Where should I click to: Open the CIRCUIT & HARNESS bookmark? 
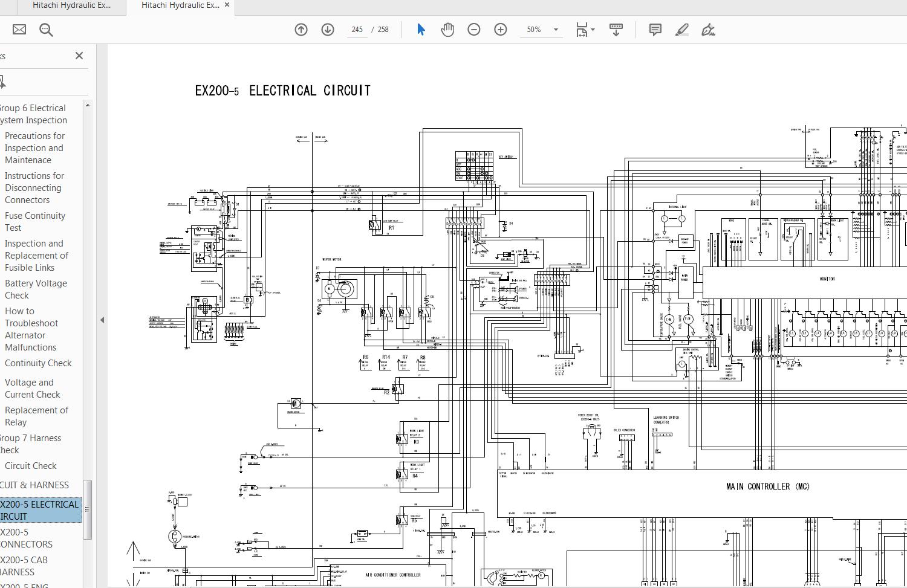(34, 485)
